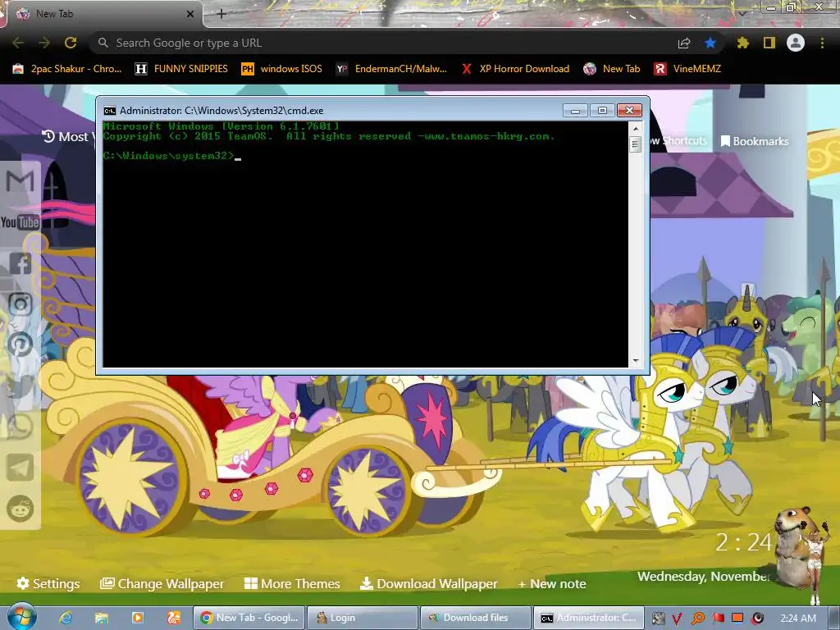Click the cmd.exe window title bar icon

(110, 111)
